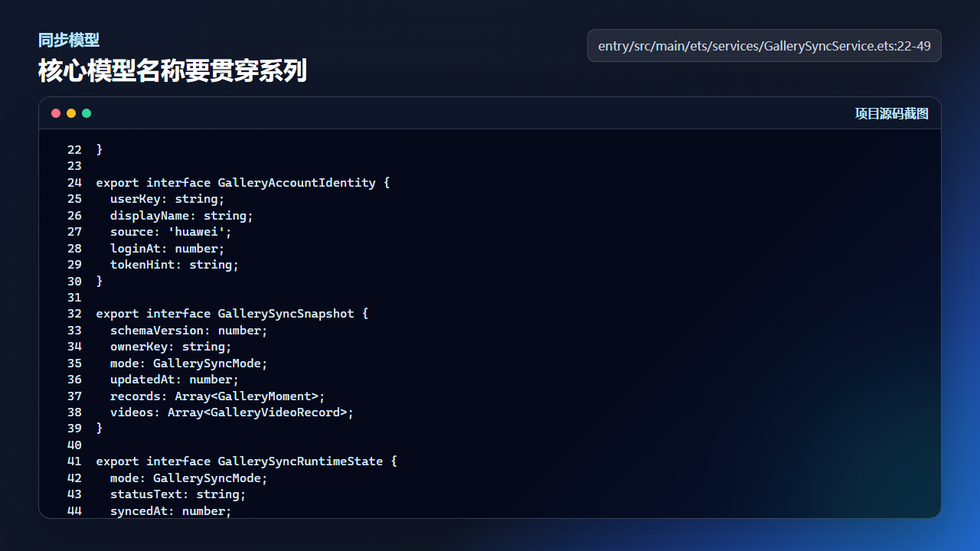Click line number 31
Image resolution: width=980 pixels, height=551 pixels.
coord(74,298)
